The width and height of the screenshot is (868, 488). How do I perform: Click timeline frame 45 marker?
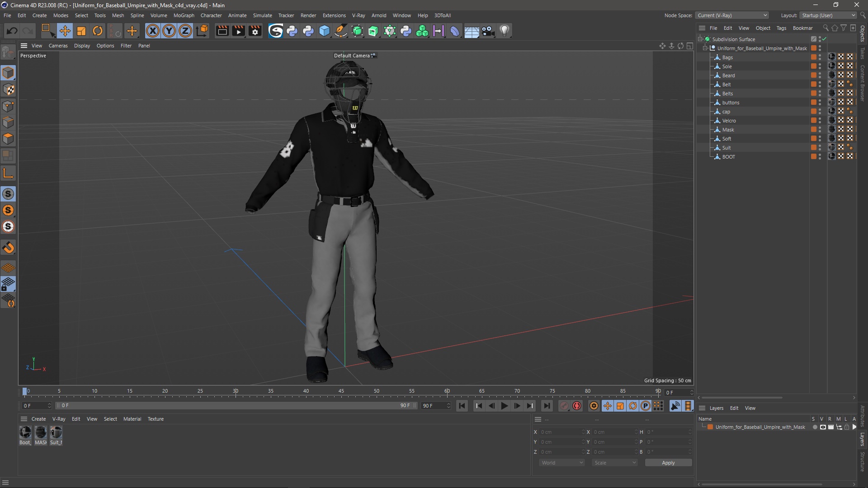[341, 391]
